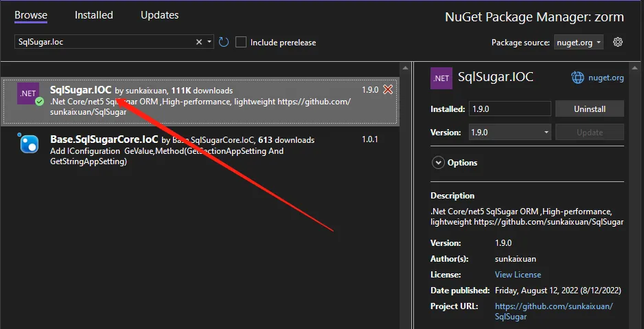644x329 pixels.
Task: Switch to the Updates tab
Action: (x=159, y=15)
